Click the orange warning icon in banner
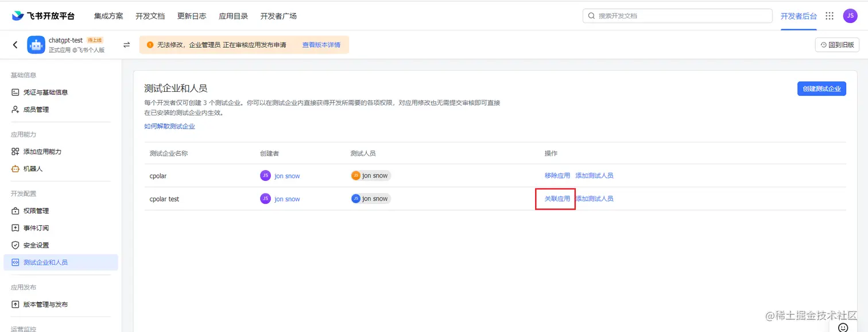Image resolution: width=868 pixels, height=332 pixels. pyautogui.click(x=150, y=45)
